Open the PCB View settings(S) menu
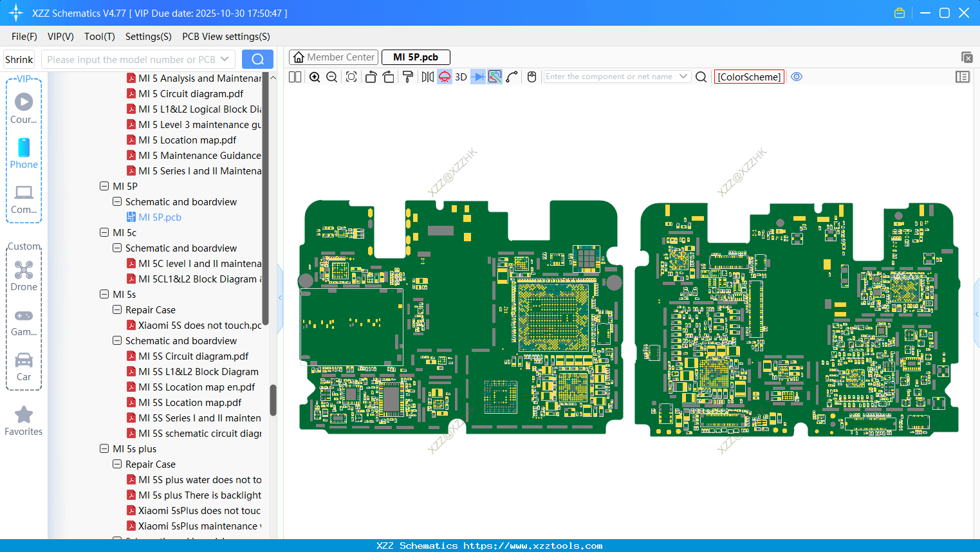980x552 pixels. [226, 37]
